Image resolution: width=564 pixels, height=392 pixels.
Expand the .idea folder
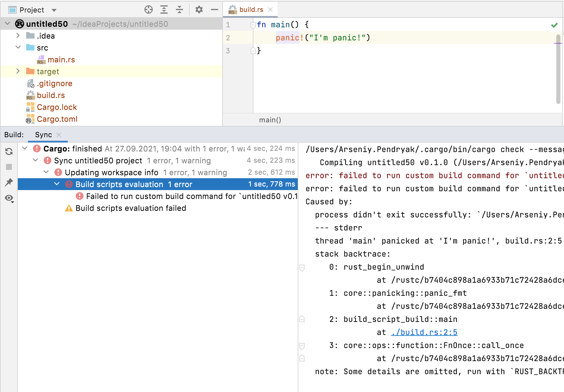click(18, 36)
